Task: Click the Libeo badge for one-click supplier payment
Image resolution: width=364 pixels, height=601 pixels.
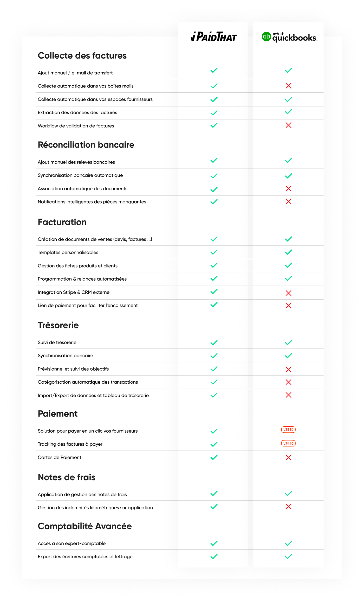Action: [x=288, y=429]
